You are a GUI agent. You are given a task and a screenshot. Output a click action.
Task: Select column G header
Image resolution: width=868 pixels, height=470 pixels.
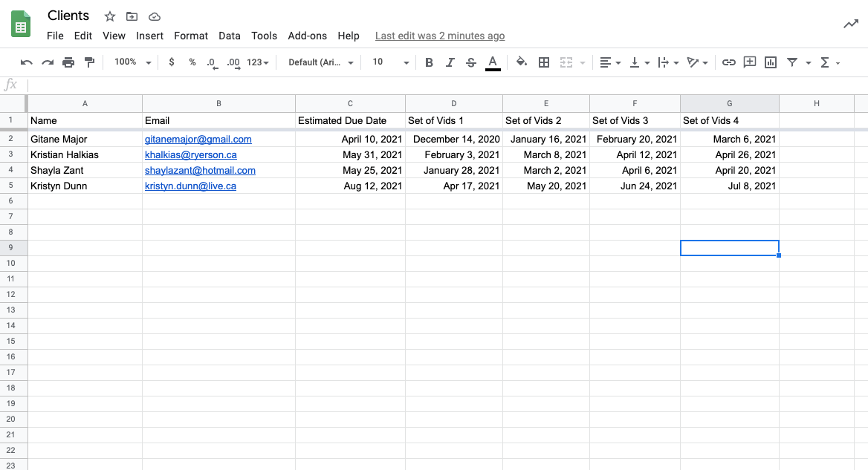click(730, 103)
